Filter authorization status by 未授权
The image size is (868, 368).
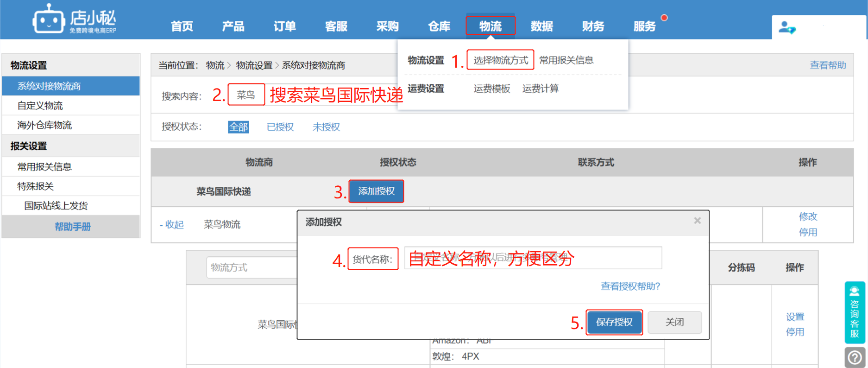point(326,127)
